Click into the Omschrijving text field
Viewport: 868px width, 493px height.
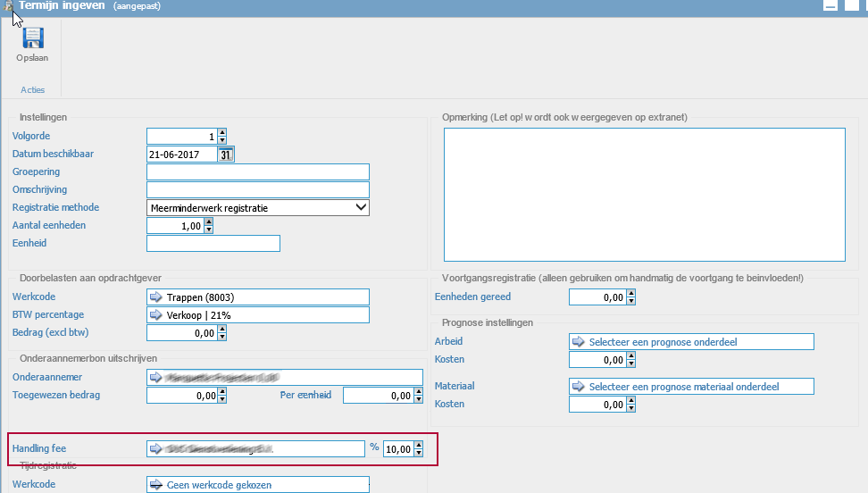(257, 190)
